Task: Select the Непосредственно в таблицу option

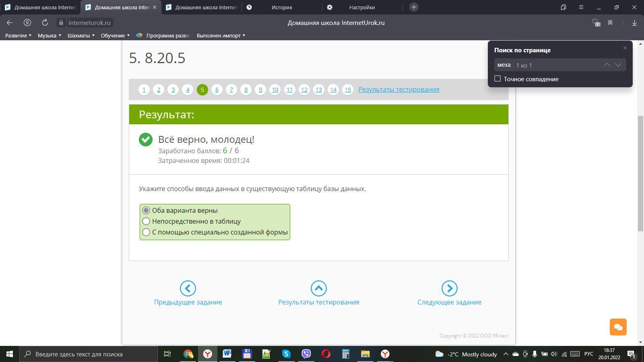Action: tap(146, 221)
